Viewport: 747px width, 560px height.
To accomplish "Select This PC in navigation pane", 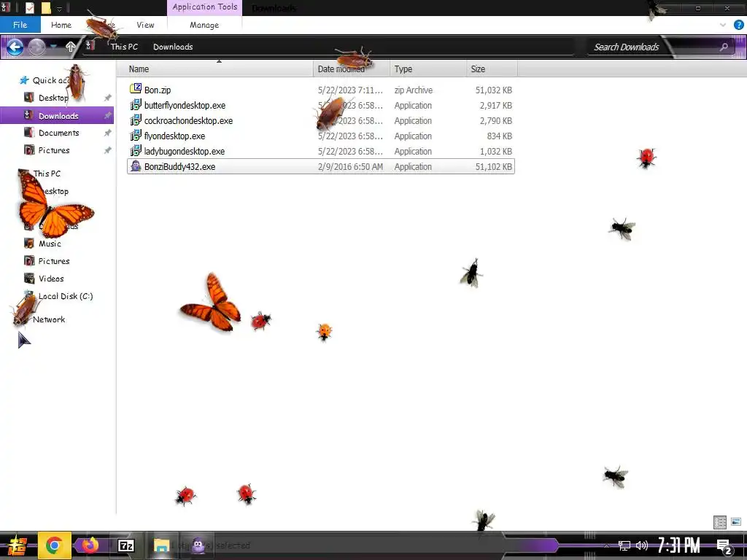I will click(x=47, y=174).
